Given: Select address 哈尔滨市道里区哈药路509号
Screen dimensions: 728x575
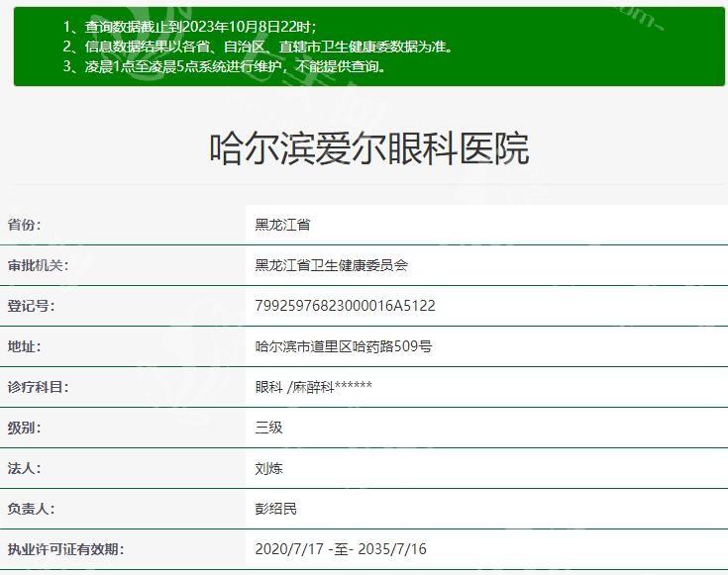Looking at the screenshot, I should pyautogui.click(x=344, y=346).
